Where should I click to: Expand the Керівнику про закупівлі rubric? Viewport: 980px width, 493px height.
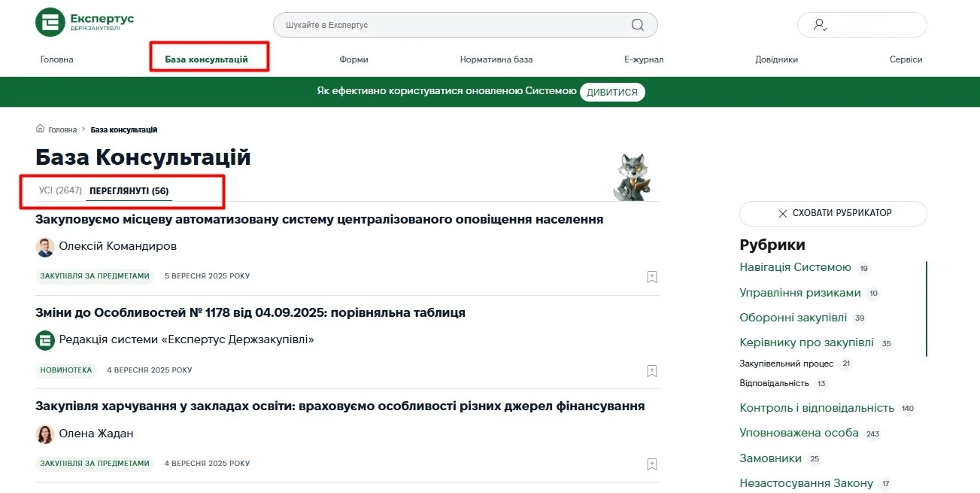coord(806,342)
